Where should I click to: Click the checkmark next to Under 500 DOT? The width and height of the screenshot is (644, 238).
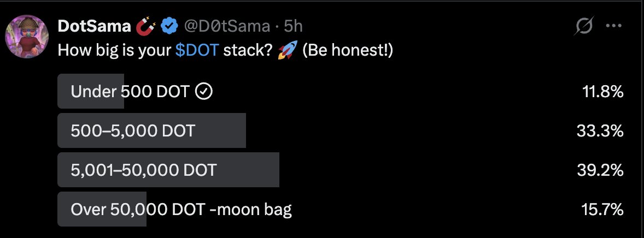(x=203, y=92)
